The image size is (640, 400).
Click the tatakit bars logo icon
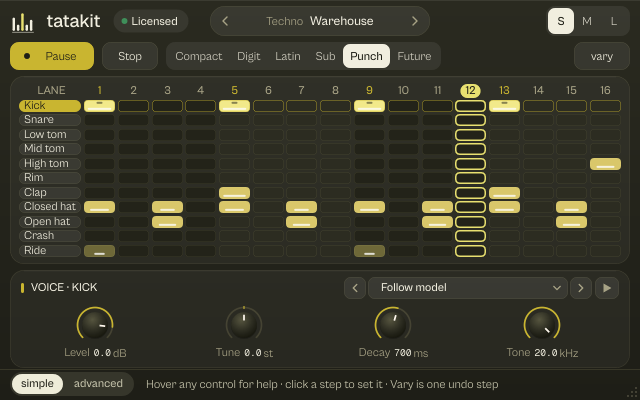tap(22, 22)
